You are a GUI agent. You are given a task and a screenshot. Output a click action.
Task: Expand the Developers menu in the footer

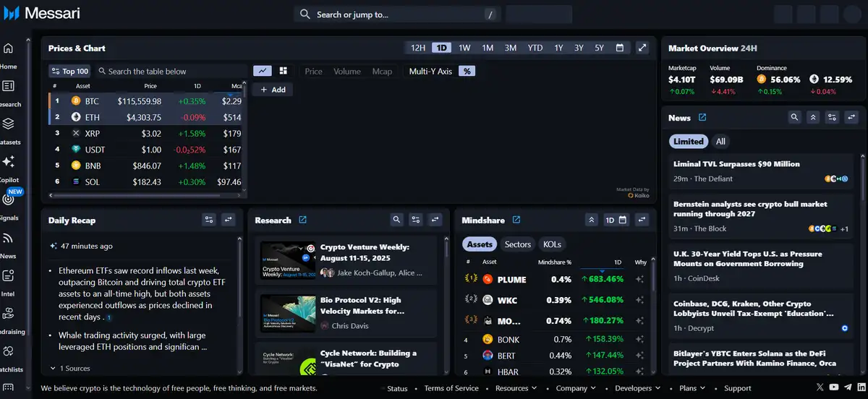[637, 388]
